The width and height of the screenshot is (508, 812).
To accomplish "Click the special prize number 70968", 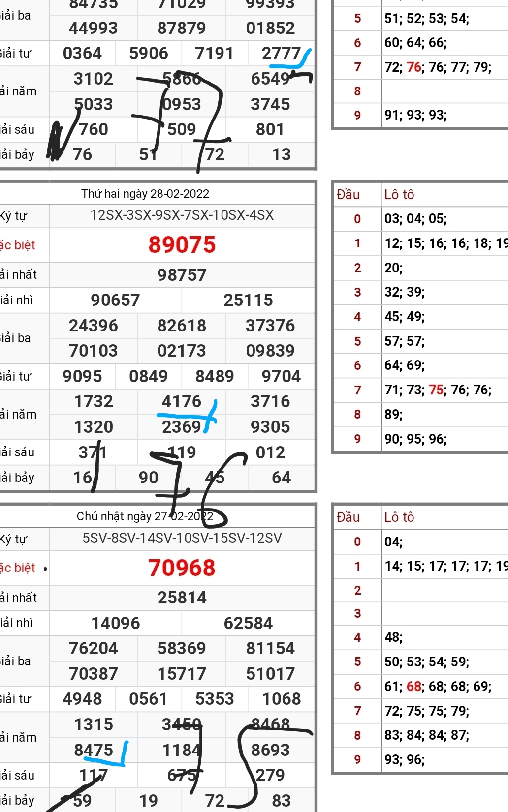I will click(182, 568).
